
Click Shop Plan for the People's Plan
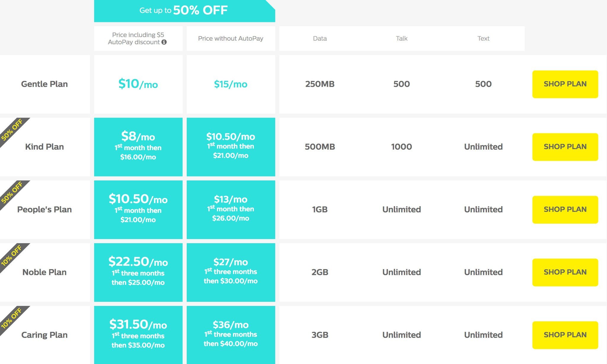pos(565,210)
